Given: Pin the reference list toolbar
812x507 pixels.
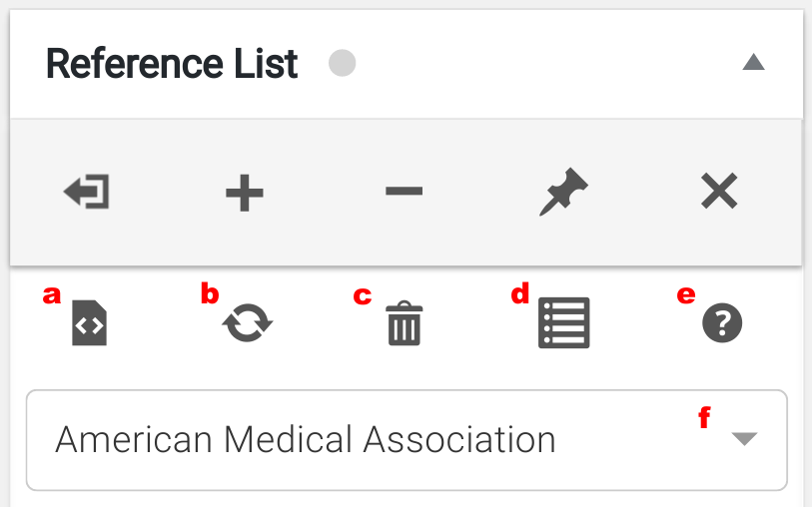Looking at the screenshot, I should point(563,192).
